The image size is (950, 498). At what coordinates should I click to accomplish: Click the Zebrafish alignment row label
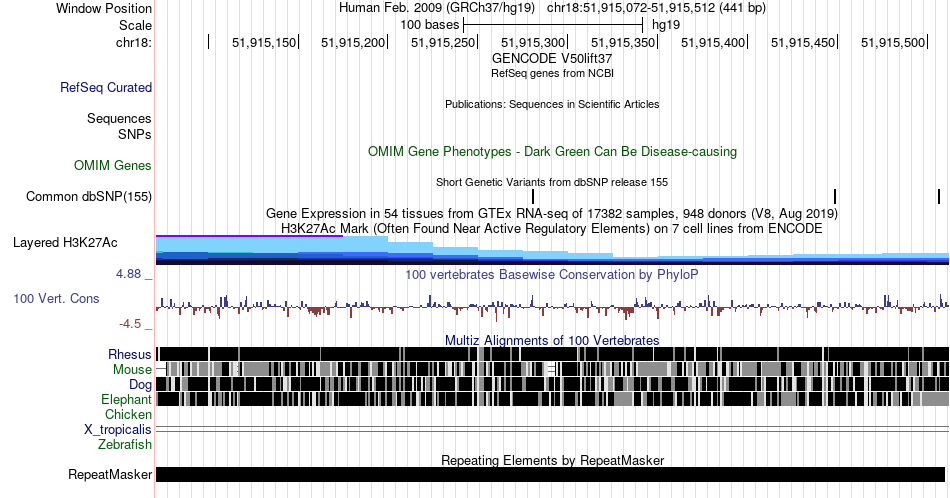click(125, 444)
